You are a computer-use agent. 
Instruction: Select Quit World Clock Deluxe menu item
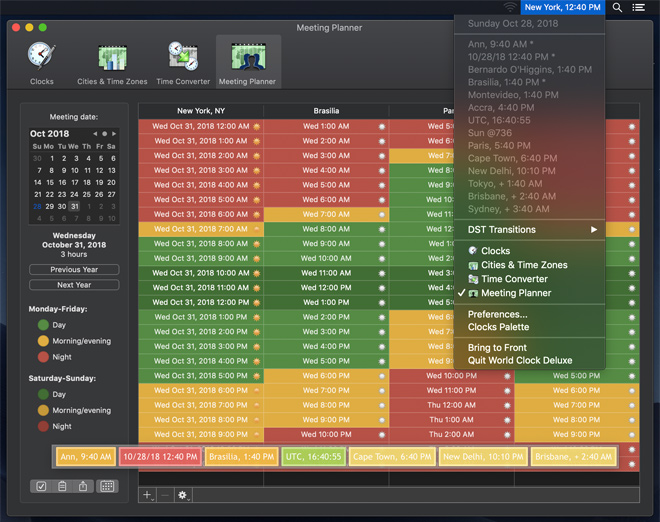(x=520, y=361)
